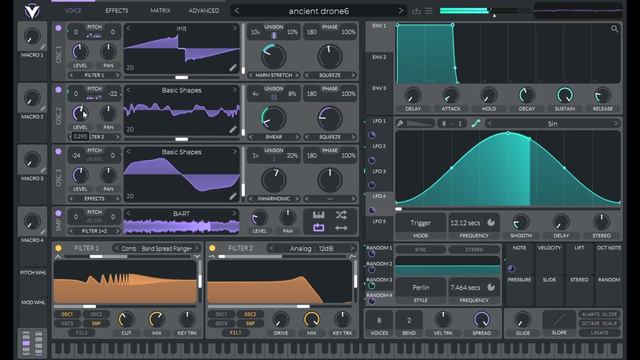Image resolution: width=640 pixels, height=360 pixels.
Task: Open the OSC 1 FILTER 1 routing selector
Action: 94,75
